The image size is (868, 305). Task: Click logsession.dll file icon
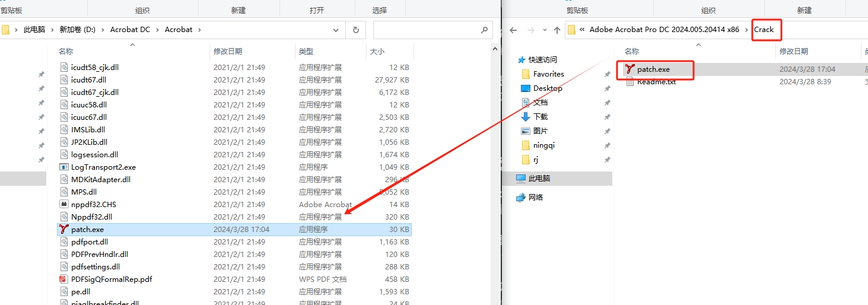pos(64,154)
